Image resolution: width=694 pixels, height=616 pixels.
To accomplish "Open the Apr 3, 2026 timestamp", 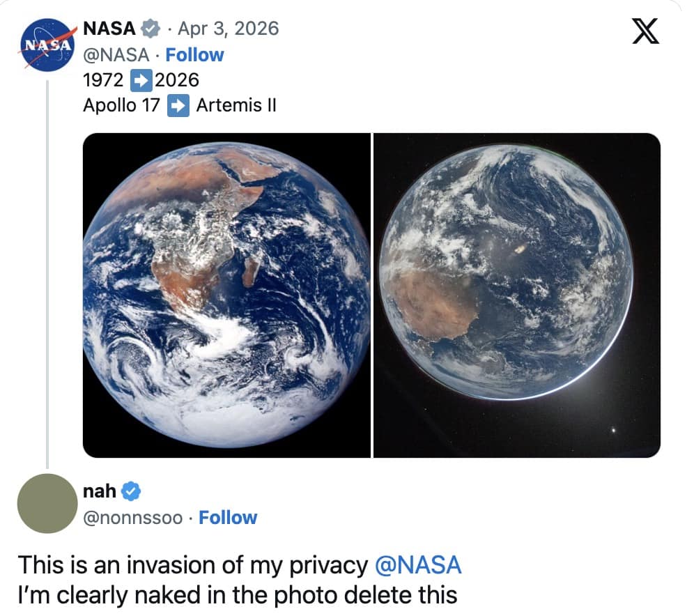I will coord(228,29).
